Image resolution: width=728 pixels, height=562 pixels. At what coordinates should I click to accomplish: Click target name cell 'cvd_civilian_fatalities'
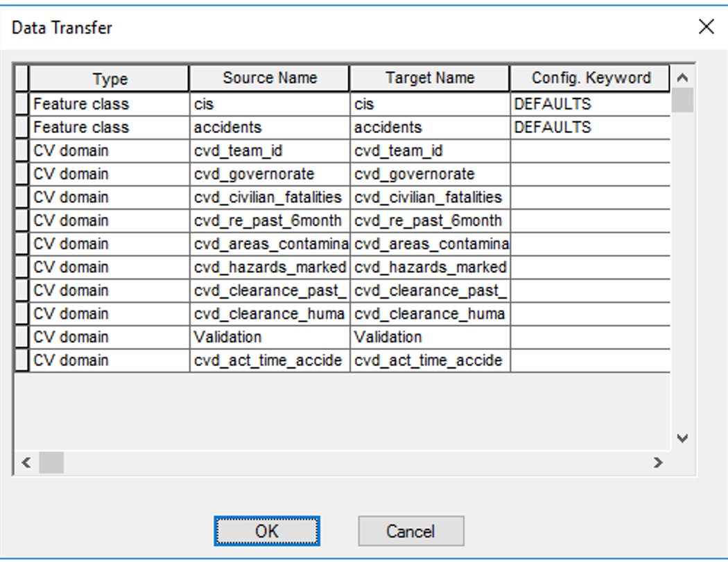point(430,197)
